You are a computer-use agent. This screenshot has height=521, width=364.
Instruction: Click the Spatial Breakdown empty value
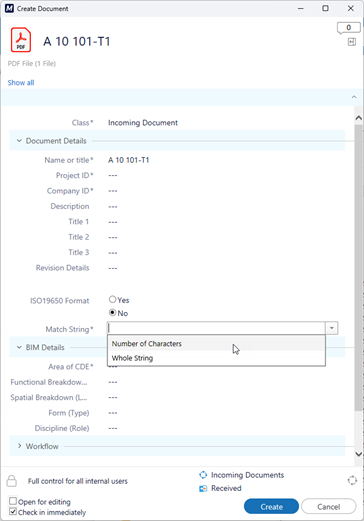coord(113,398)
